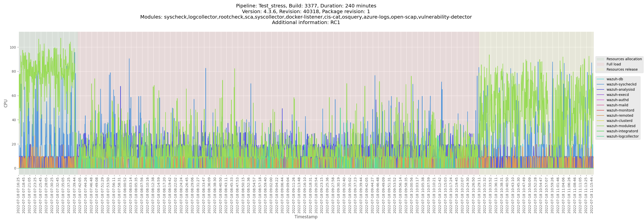The height and width of the screenshot is (223, 644).
Task: Click the wazuh-analysisd legend label
Action: [617, 89]
